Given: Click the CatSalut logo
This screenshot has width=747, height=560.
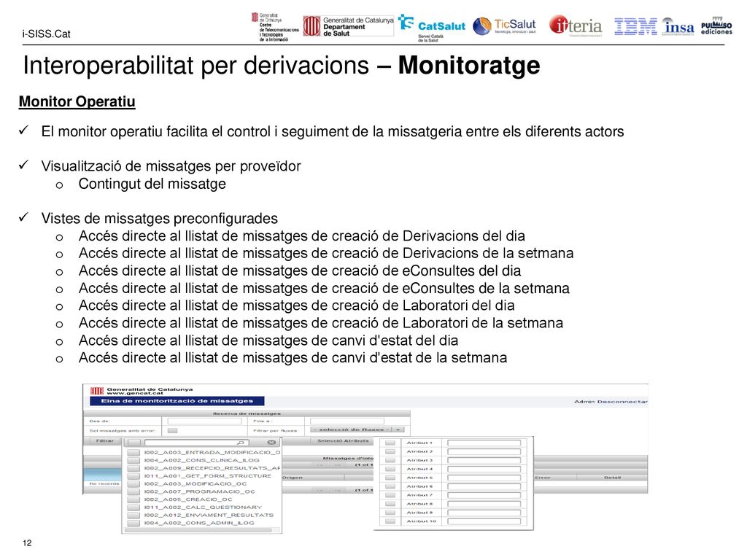Looking at the screenshot, I should 432,28.
